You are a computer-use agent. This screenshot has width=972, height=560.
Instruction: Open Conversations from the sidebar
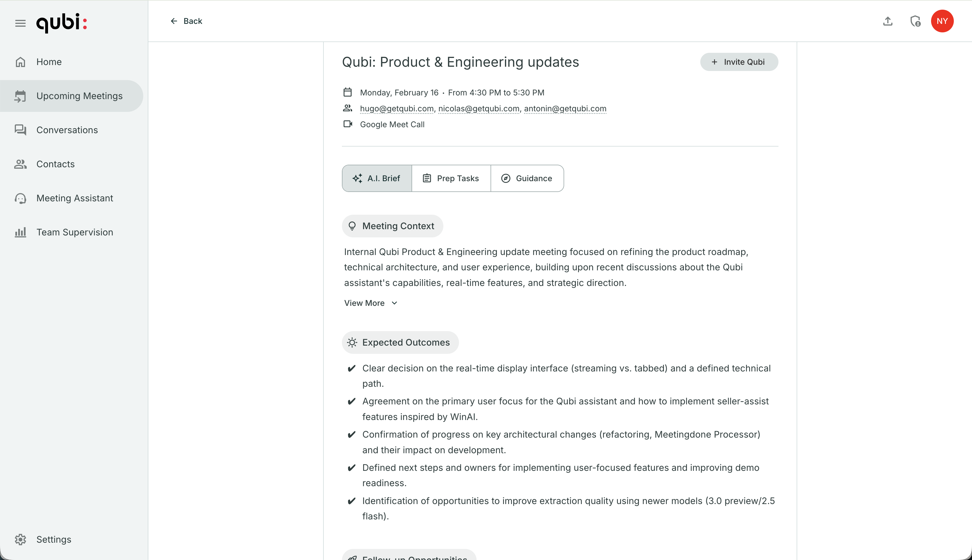click(x=67, y=130)
